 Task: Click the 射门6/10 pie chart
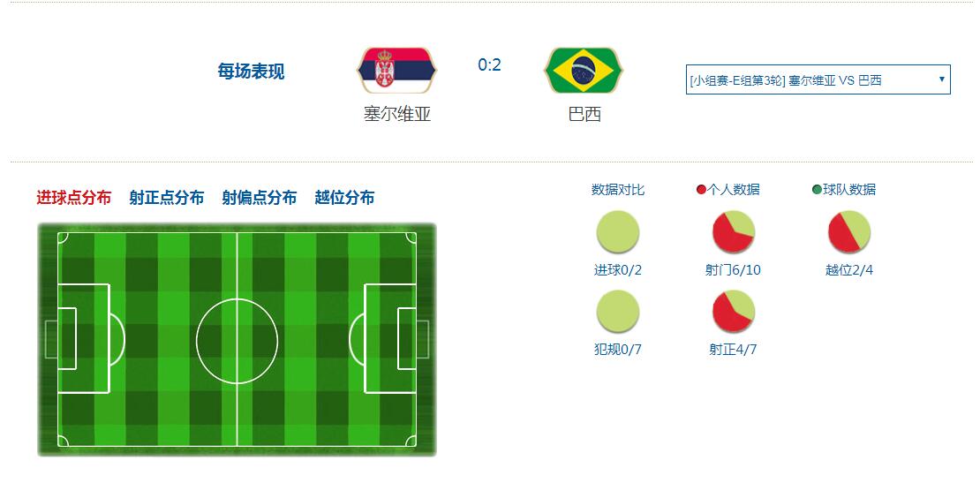[733, 232]
